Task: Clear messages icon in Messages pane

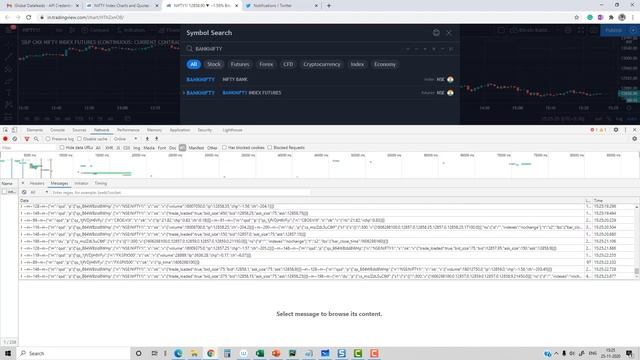Action: tap(24, 192)
